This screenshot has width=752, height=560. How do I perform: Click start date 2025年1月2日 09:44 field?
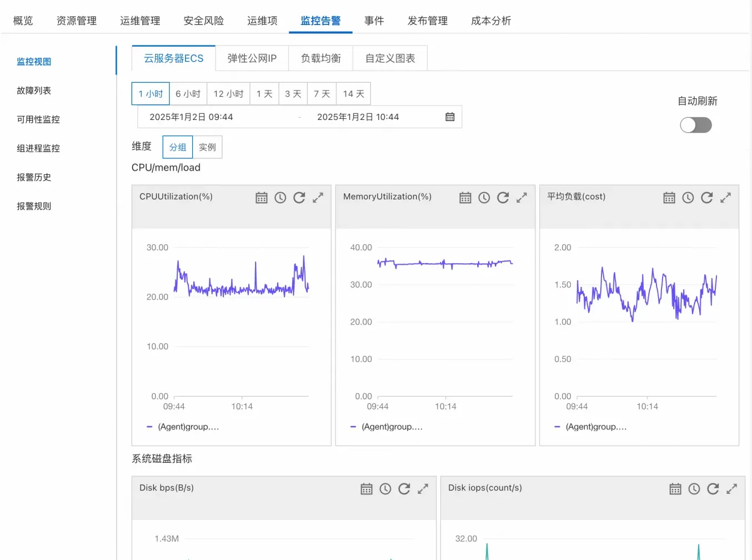[191, 117]
